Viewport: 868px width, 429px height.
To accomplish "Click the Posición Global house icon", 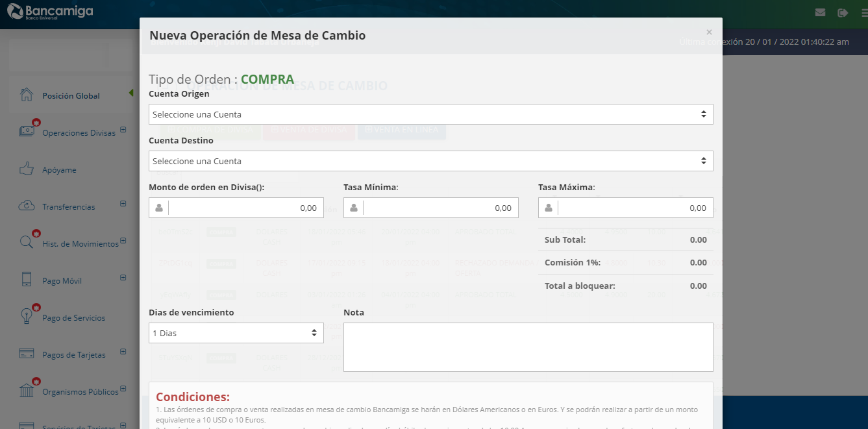I will pos(27,95).
